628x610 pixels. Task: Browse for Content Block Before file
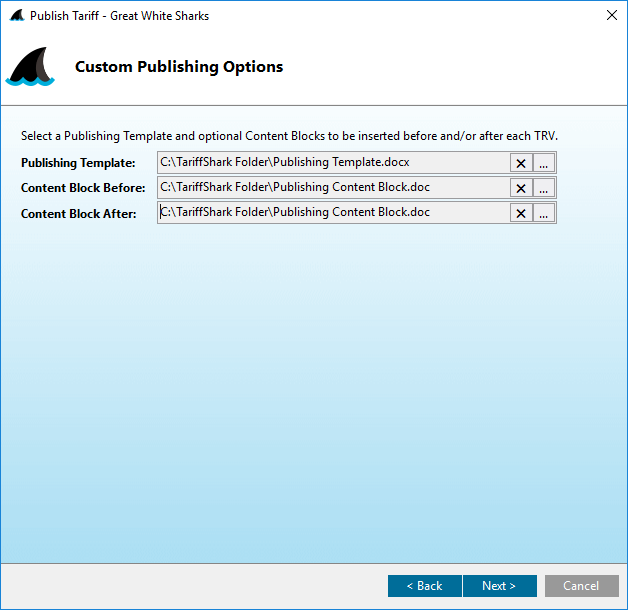543,188
